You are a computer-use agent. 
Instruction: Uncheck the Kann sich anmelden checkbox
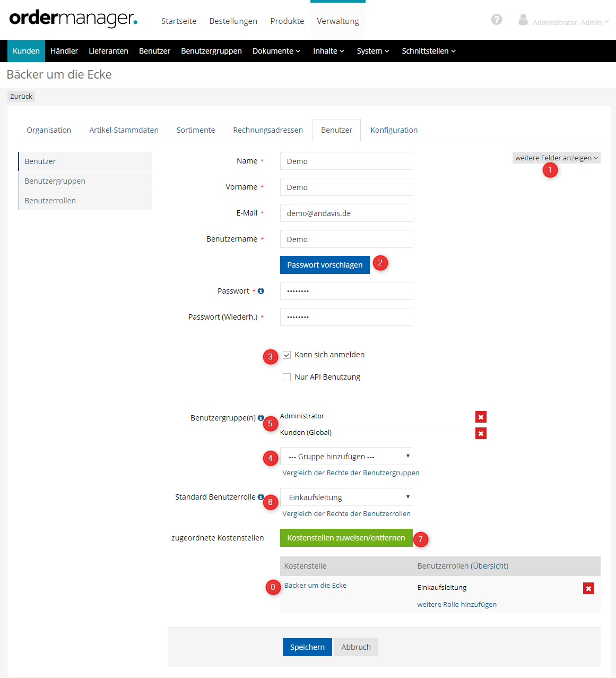coord(287,355)
